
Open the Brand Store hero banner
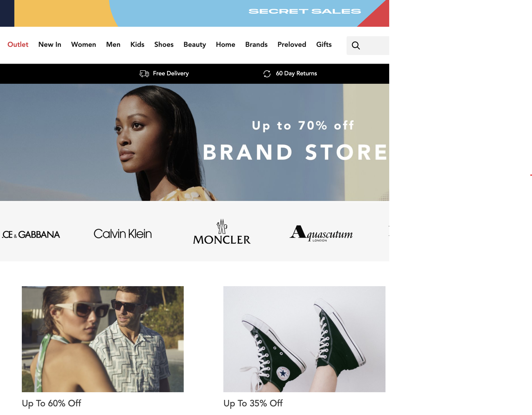(x=195, y=142)
